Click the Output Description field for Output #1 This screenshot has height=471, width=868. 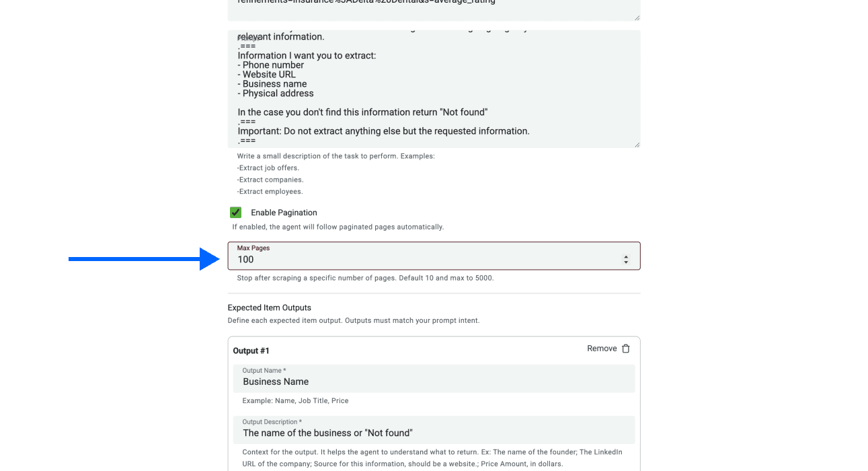click(434, 432)
